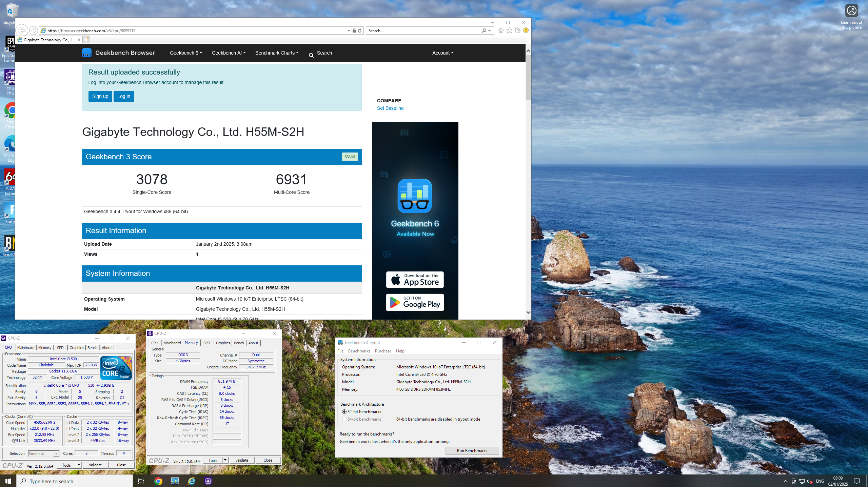Open Help menu in Geekbench 3
The width and height of the screenshot is (868, 487).
click(400, 351)
